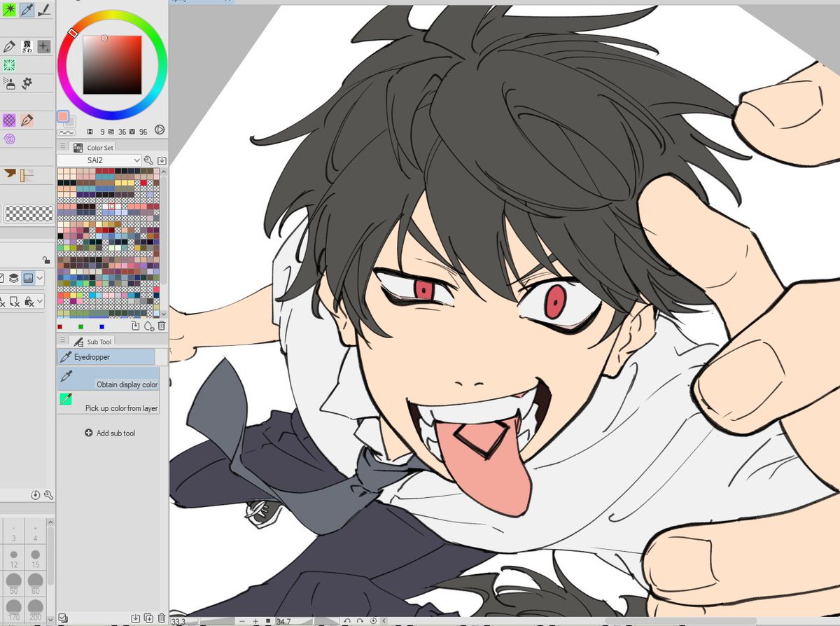The image size is (840, 626).
Task: Select the gray sub color swatch
Action: click(70, 122)
